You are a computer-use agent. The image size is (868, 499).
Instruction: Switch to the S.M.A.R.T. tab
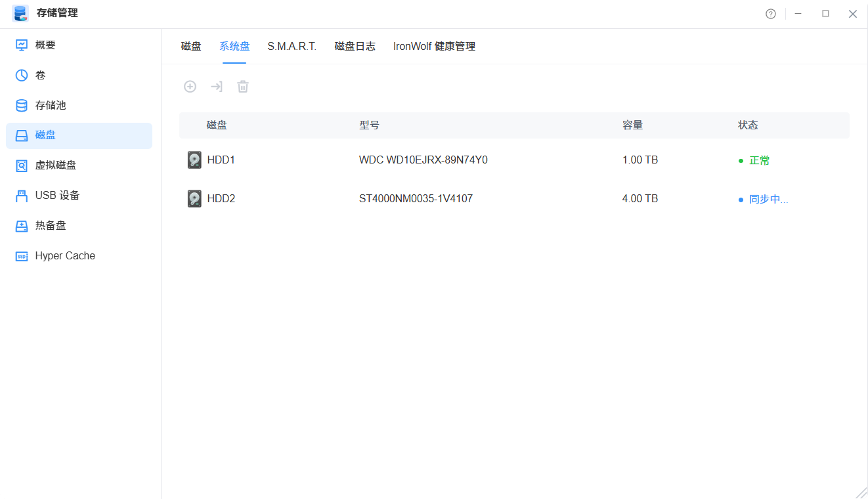pyautogui.click(x=292, y=46)
